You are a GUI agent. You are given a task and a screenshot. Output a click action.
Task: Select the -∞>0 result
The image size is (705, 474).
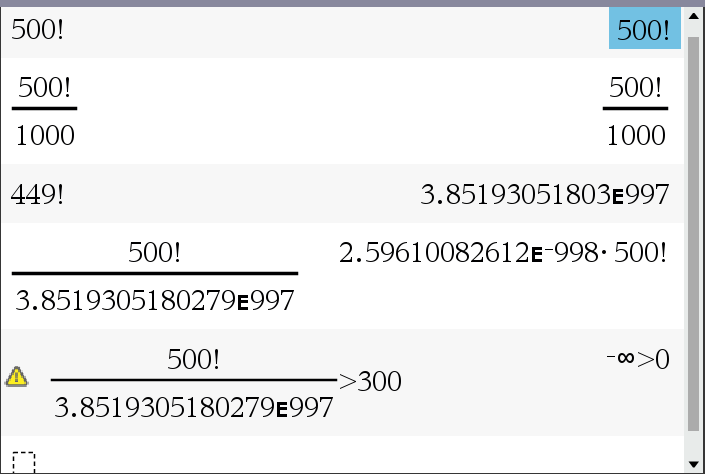tap(637, 358)
